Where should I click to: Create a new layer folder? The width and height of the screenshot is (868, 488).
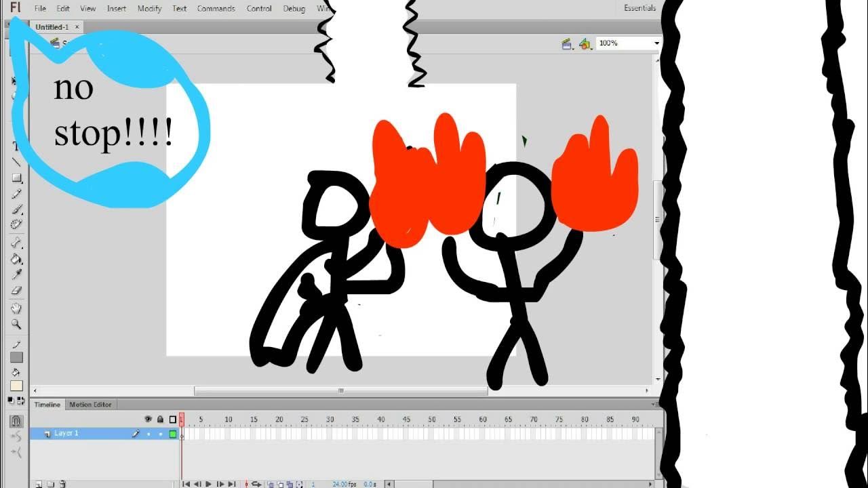pyautogui.click(x=50, y=484)
